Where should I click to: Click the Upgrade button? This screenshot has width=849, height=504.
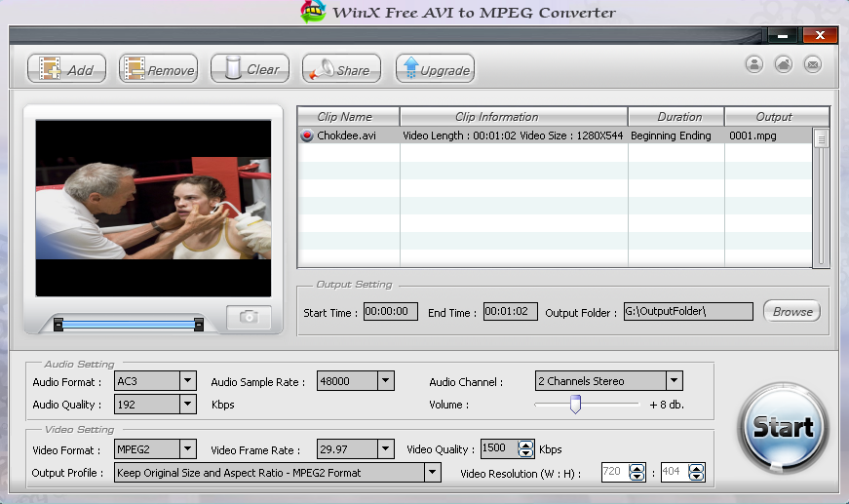click(435, 69)
